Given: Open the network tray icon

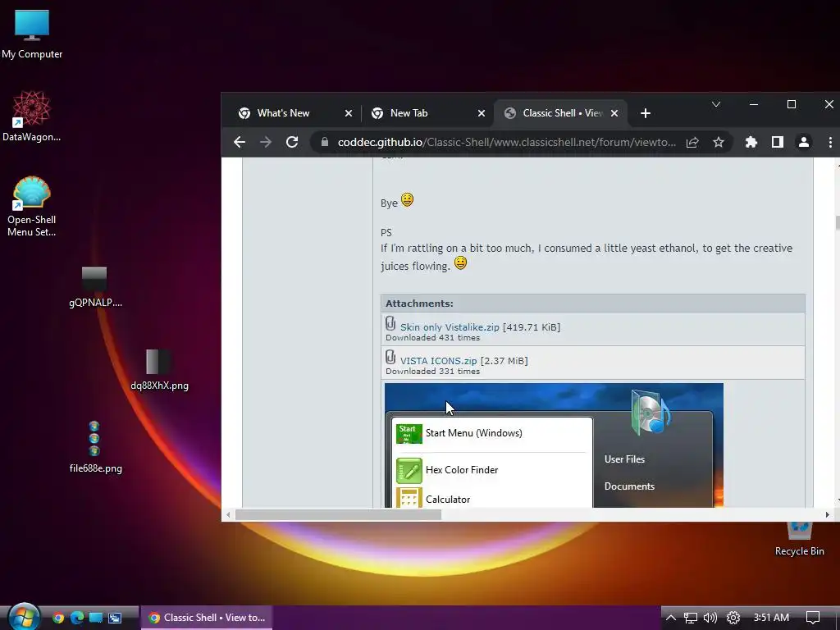Looking at the screenshot, I should [691, 618].
